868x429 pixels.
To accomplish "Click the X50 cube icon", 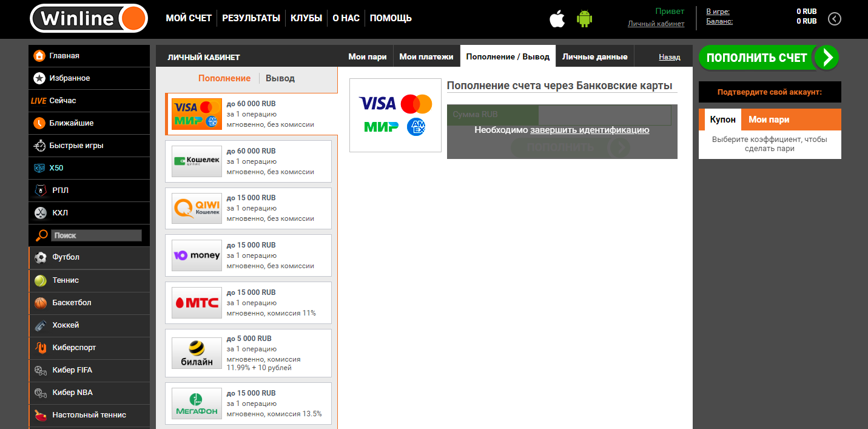I will (x=39, y=168).
